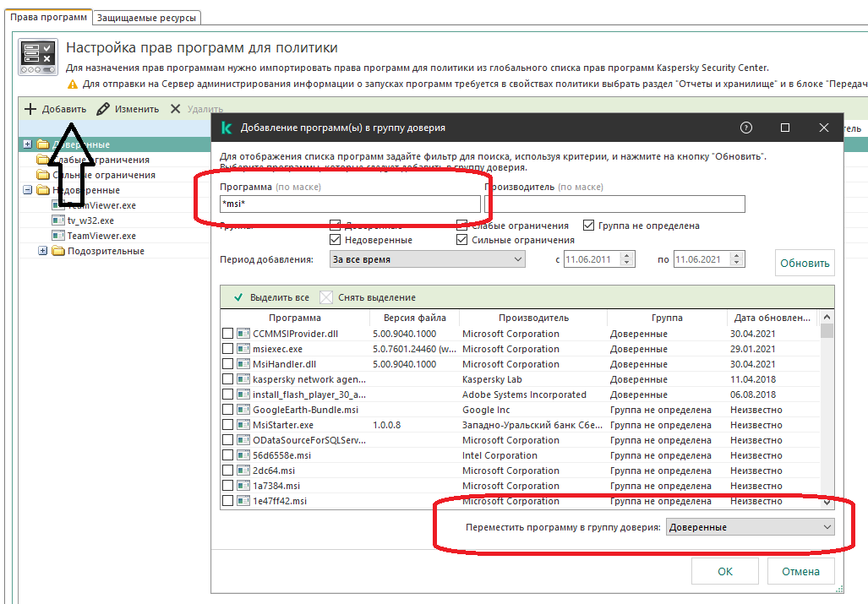The height and width of the screenshot is (604, 868).
Task: Toggle the Группа не определена checkbox
Action: point(588,226)
